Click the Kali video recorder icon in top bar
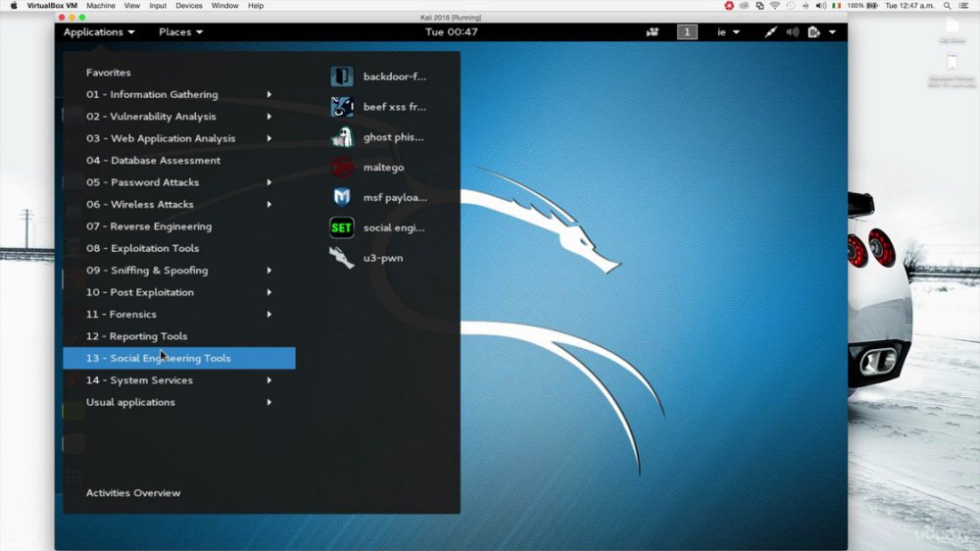 click(652, 32)
